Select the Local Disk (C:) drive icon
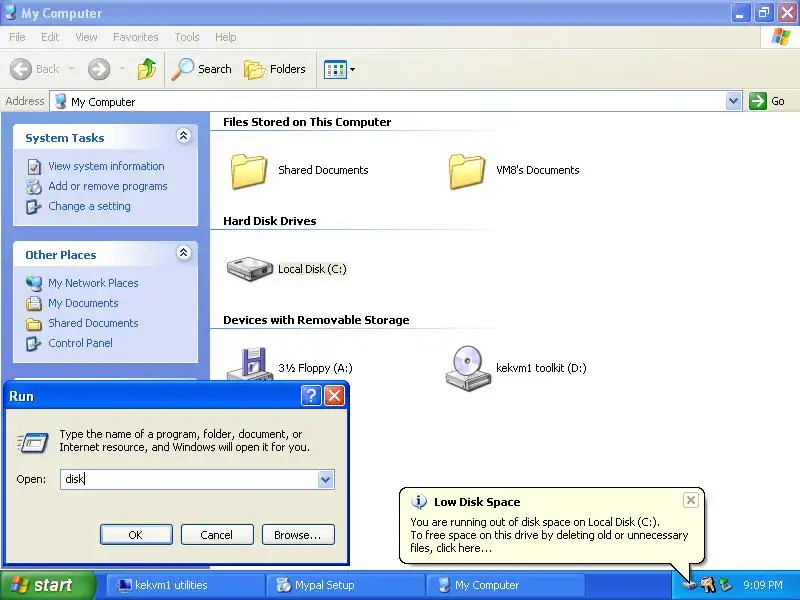 click(x=249, y=269)
